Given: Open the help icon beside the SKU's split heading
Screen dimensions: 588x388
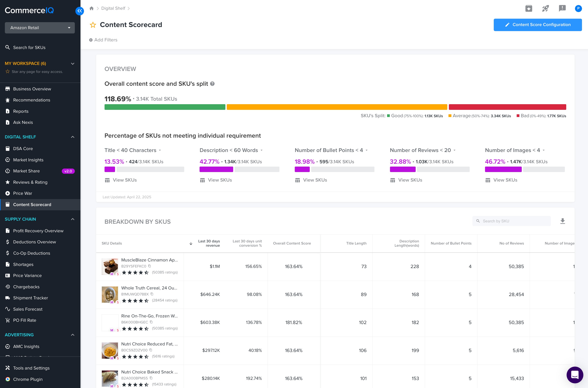Looking at the screenshot, I should coord(212,84).
